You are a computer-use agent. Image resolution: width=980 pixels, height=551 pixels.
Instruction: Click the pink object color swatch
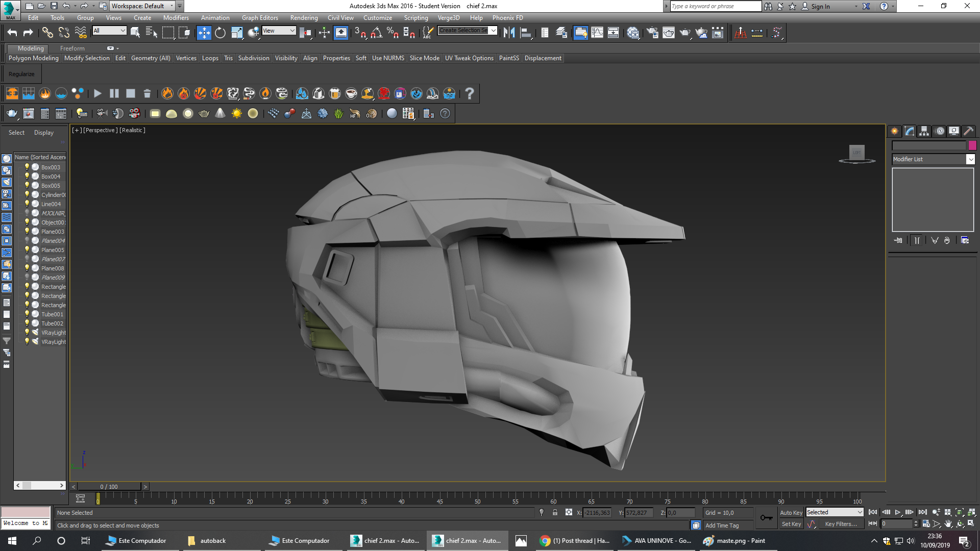coord(972,145)
